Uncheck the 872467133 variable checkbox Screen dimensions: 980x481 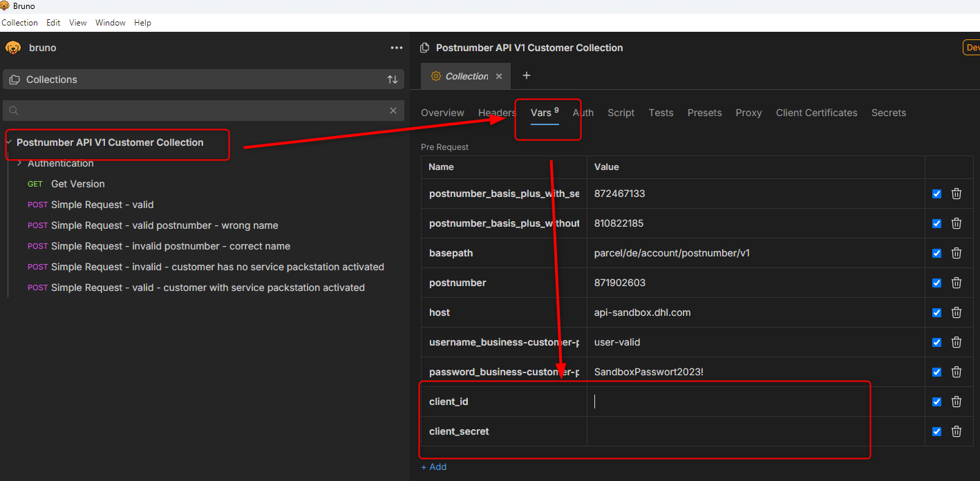[x=936, y=194]
